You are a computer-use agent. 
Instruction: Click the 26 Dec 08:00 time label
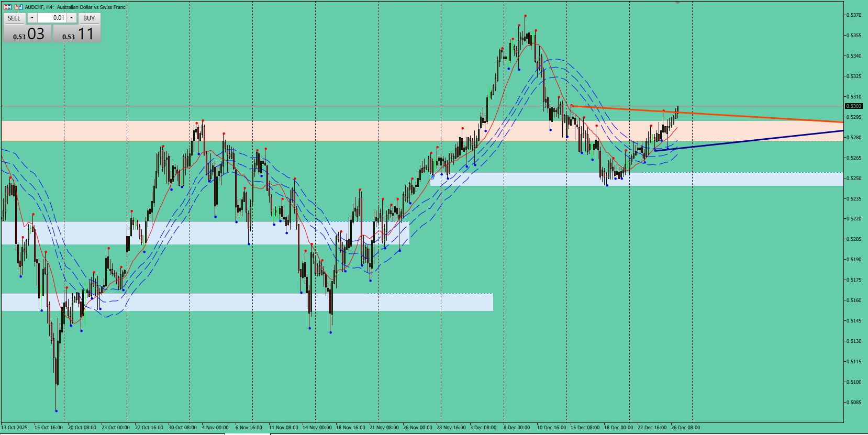[685, 428]
